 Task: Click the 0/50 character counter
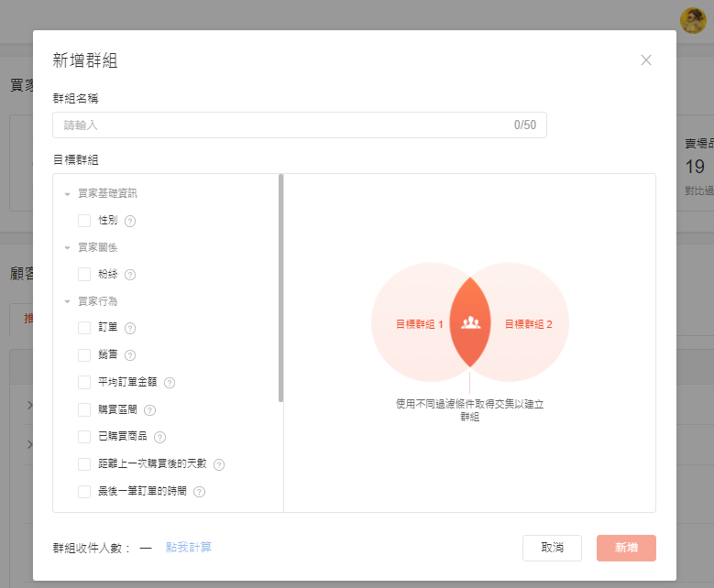tap(525, 125)
